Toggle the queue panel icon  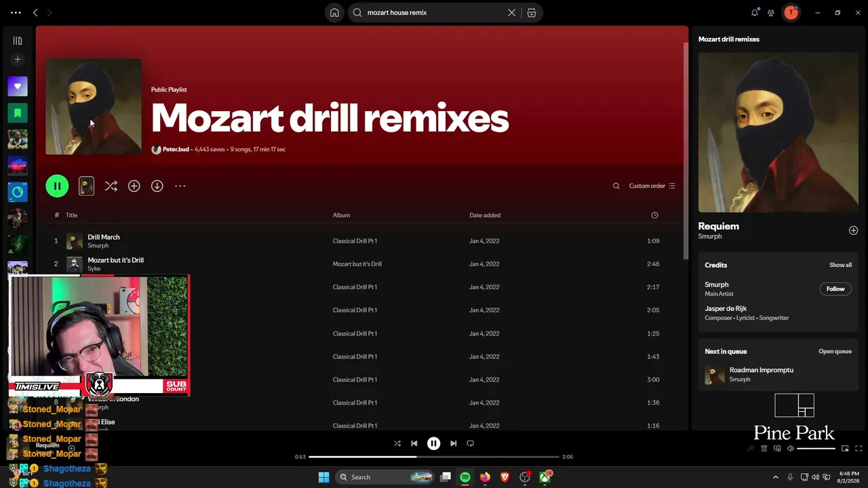(x=764, y=448)
